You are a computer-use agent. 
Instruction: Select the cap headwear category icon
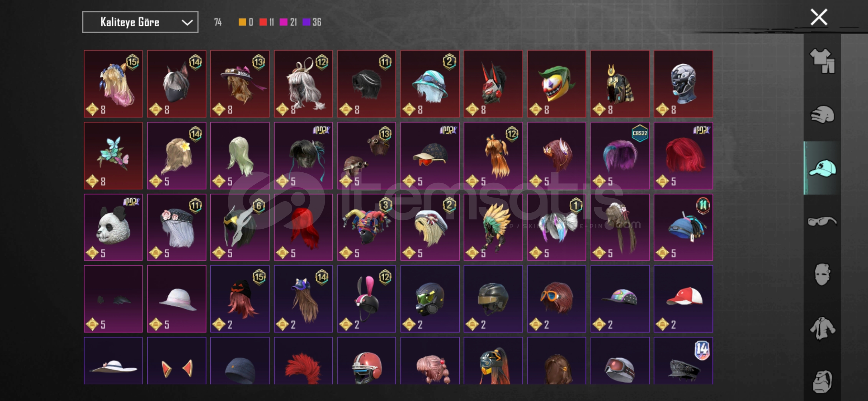tap(822, 168)
